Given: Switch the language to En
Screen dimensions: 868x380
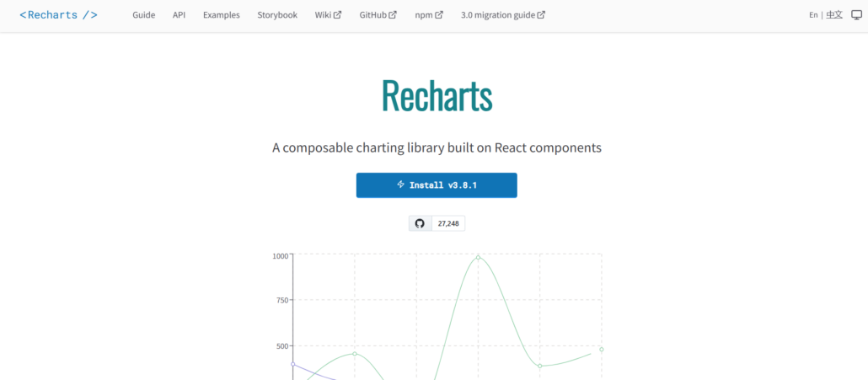Looking at the screenshot, I should point(813,15).
